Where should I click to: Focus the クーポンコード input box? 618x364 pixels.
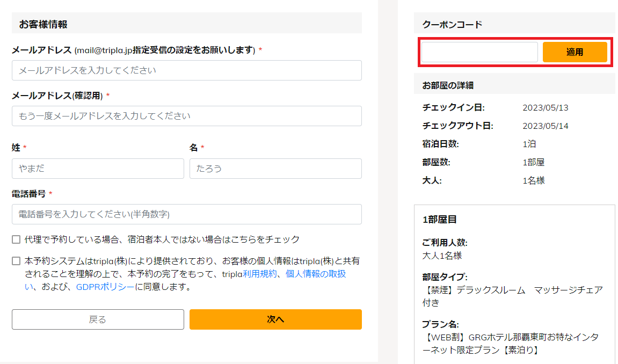click(x=479, y=52)
